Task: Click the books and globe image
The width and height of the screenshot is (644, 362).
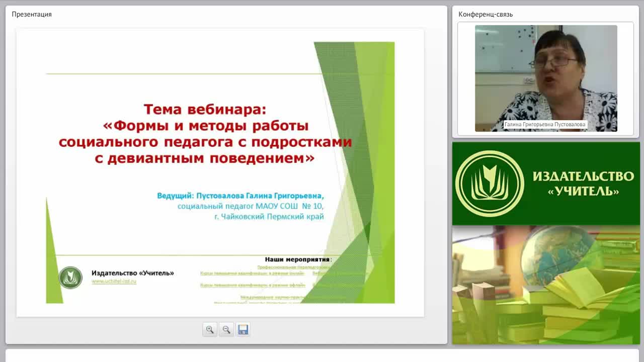Action: (x=546, y=285)
